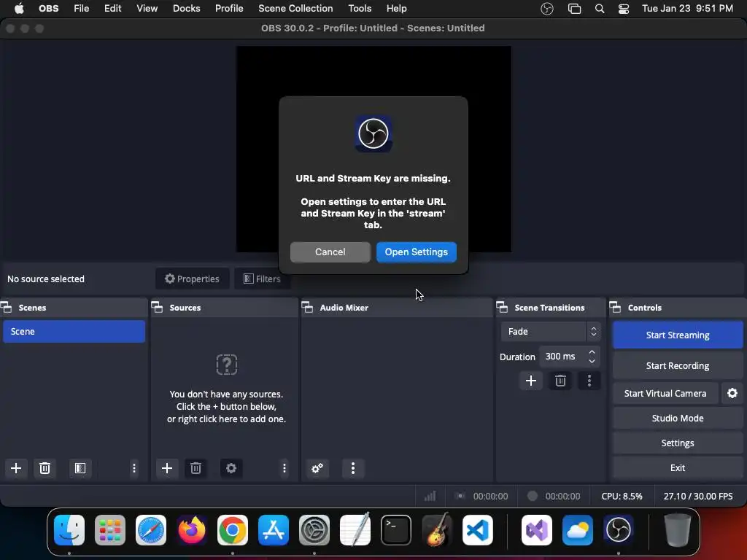Click the CPU: 8.5% status text

click(622, 496)
